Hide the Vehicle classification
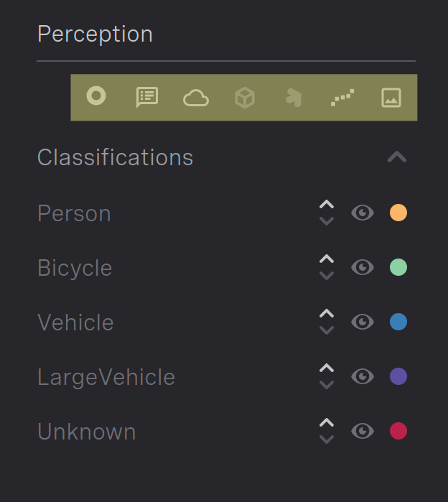 [363, 322]
